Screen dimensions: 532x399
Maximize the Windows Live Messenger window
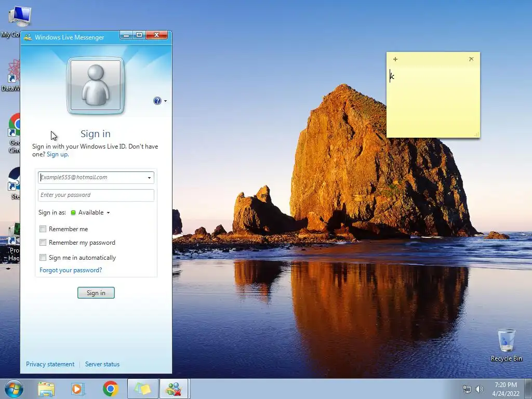(139, 35)
